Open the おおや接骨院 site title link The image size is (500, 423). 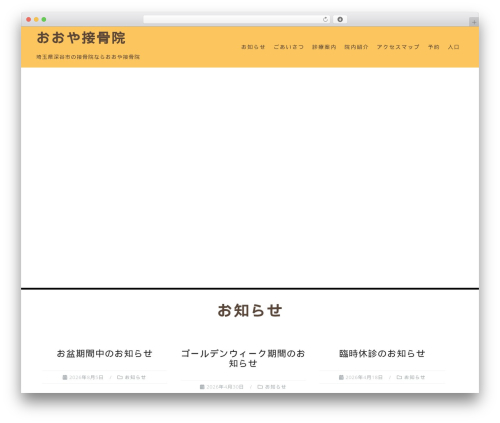click(81, 38)
